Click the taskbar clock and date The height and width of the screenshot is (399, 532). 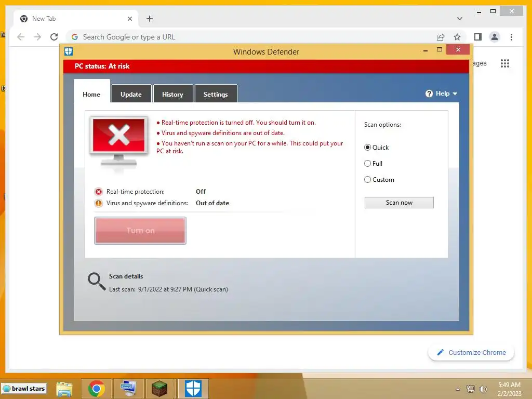[509, 389]
